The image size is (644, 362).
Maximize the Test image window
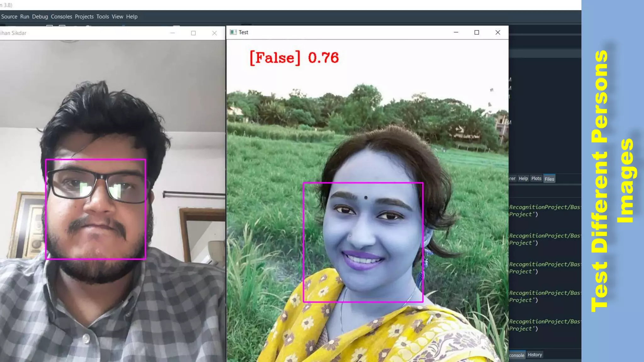pos(477,32)
